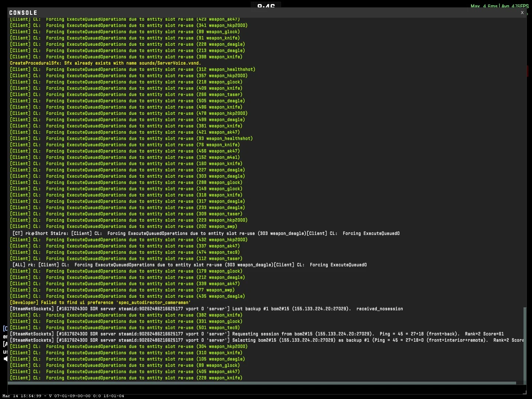Image resolution: width=532 pixels, height=399 pixels.
Task: Select the CreateProceduralSfx warning line
Action: 105,63
